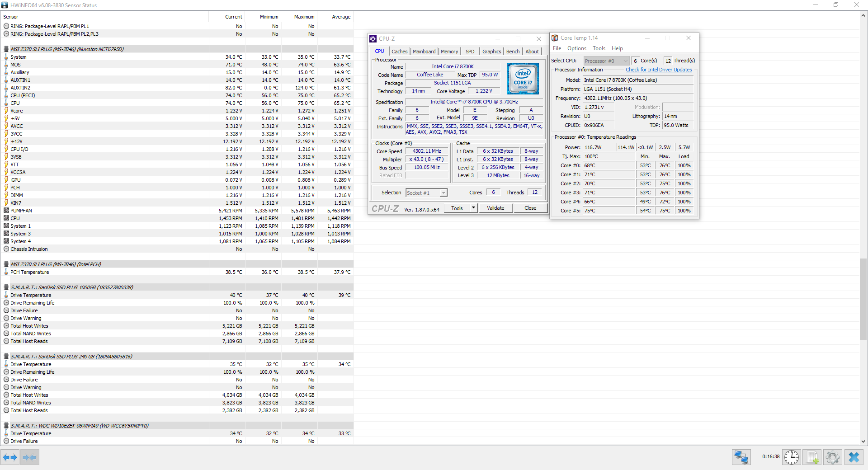The height and width of the screenshot is (470, 868).
Task: Click the HWiNFO vertical scrollbar thumb
Action: click(863, 299)
